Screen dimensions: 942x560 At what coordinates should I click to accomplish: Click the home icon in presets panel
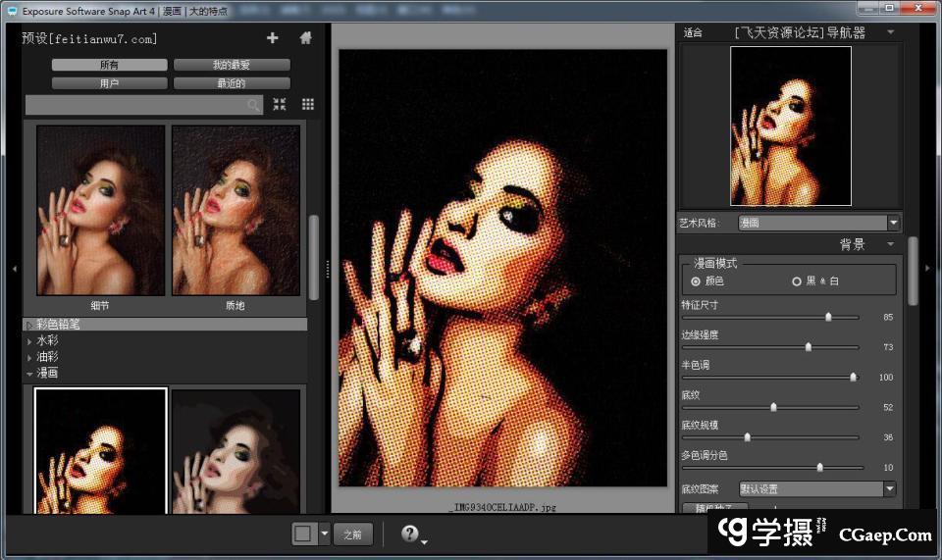tap(305, 38)
